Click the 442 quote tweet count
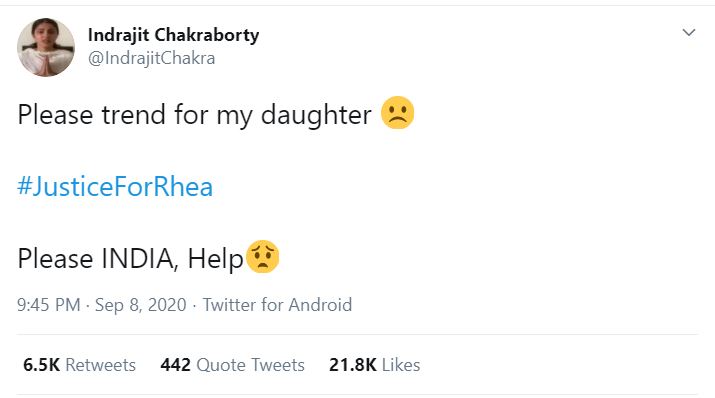 point(176,365)
